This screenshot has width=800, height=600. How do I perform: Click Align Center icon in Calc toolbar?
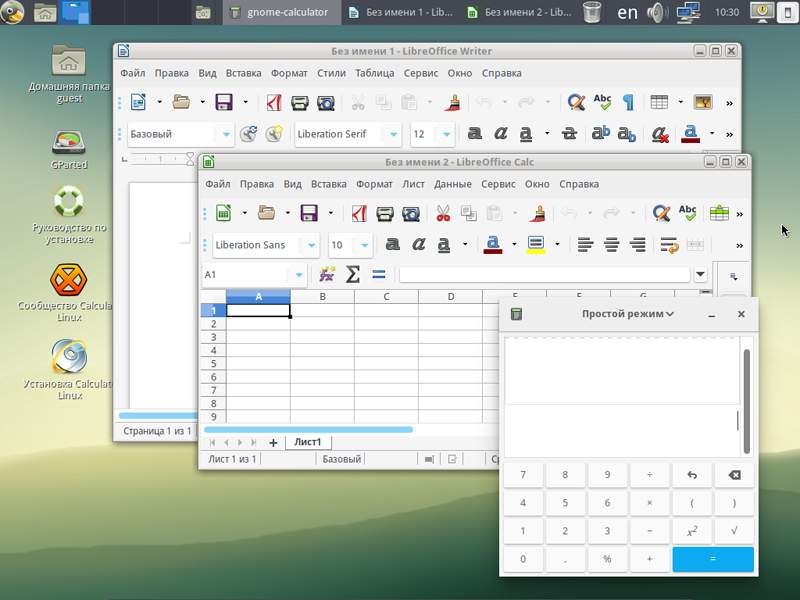coord(611,245)
